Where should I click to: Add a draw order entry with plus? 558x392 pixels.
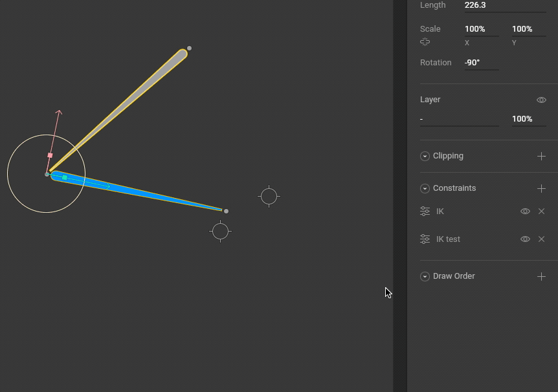click(541, 276)
